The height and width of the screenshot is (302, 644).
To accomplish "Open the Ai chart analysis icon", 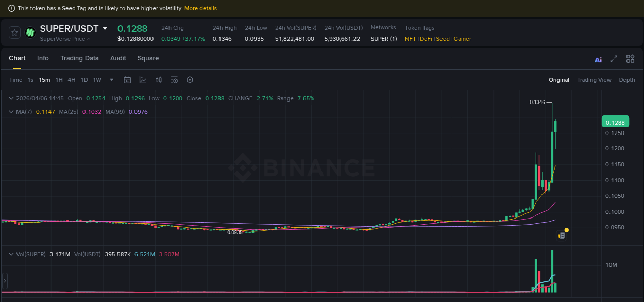I will pyautogui.click(x=598, y=60).
